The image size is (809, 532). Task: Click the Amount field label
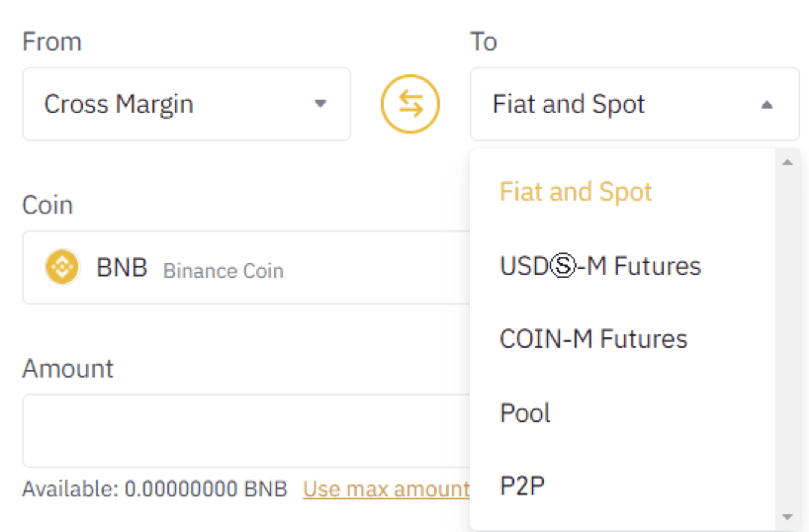coord(67,369)
